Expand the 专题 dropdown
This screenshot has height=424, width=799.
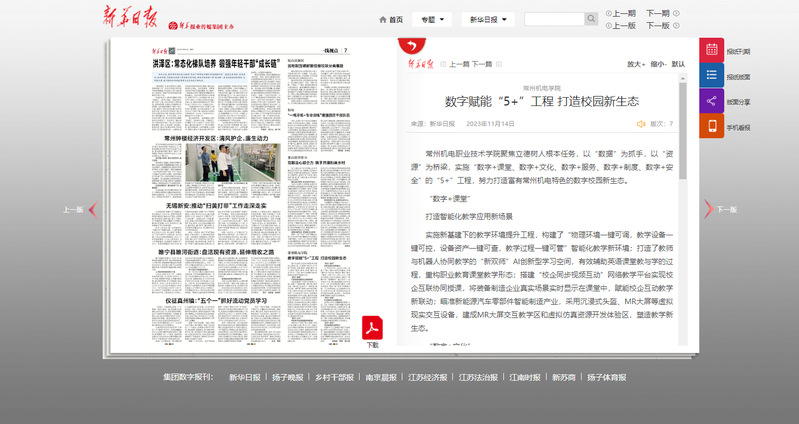[x=432, y=19]
